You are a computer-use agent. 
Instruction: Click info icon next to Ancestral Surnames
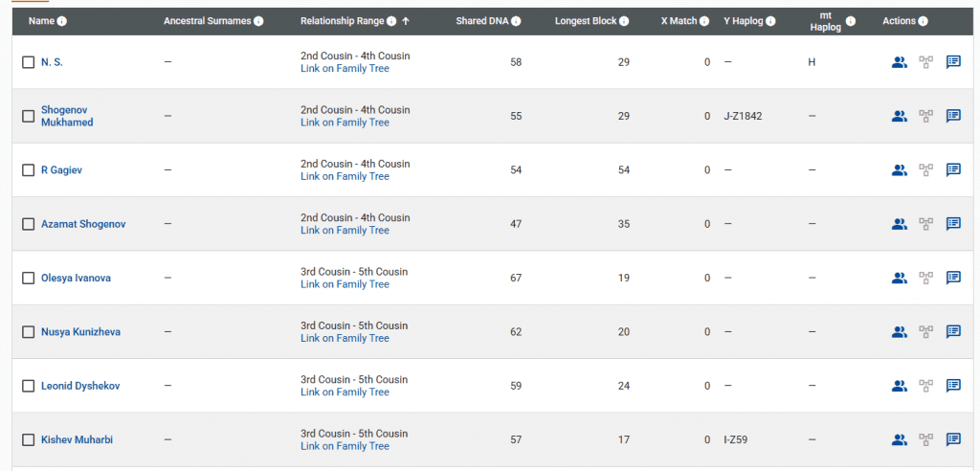[258, 21]
